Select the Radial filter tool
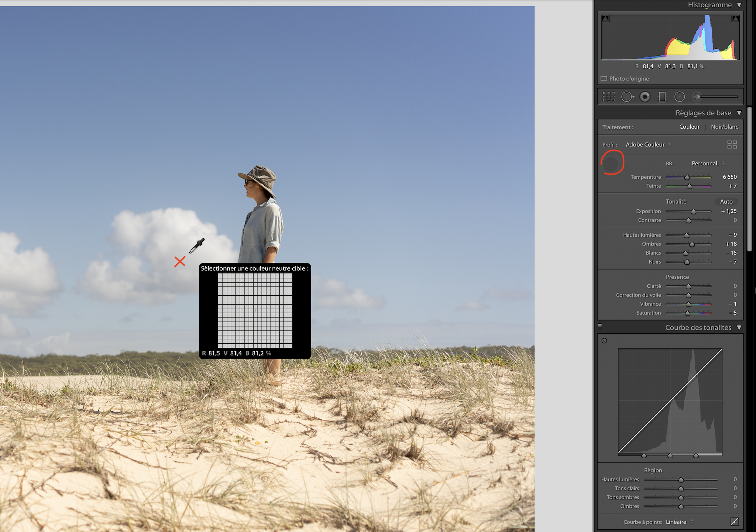The height and width of the screenshot is (532, 756). [x=680, y=97]
